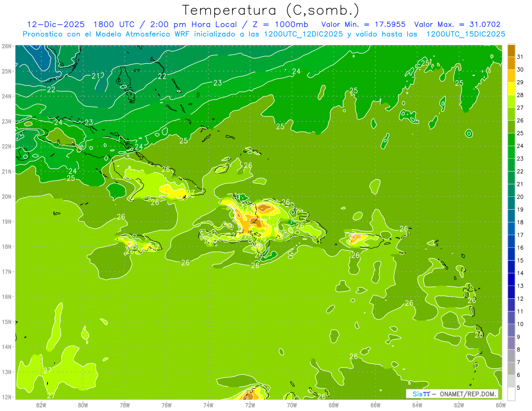Image resolution: width=532 pixels, height=411 pixels.
Task: Click the 'ONAMET/REP.DOM.' credit label
Action: (467, 394)
